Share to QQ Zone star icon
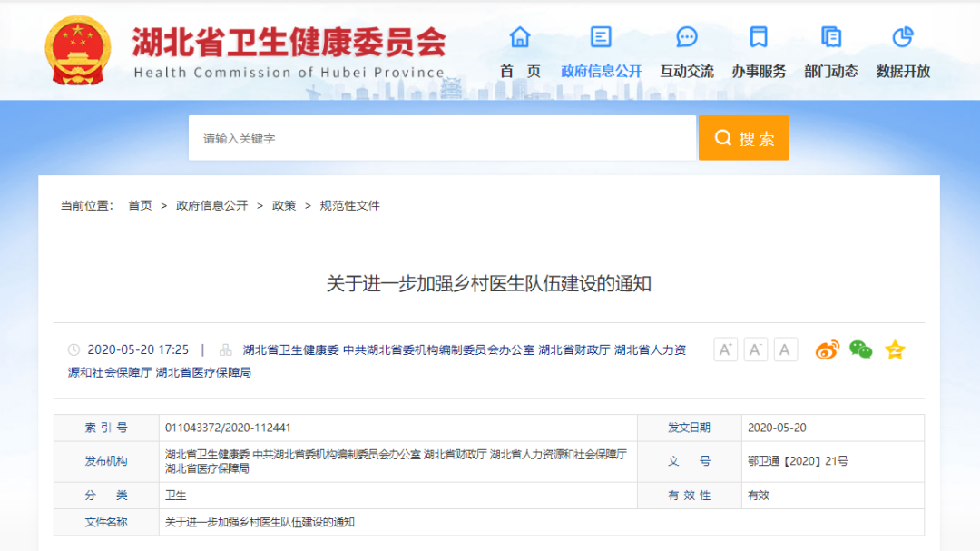Viewport: 980px width, 551px height. [895, 349]
